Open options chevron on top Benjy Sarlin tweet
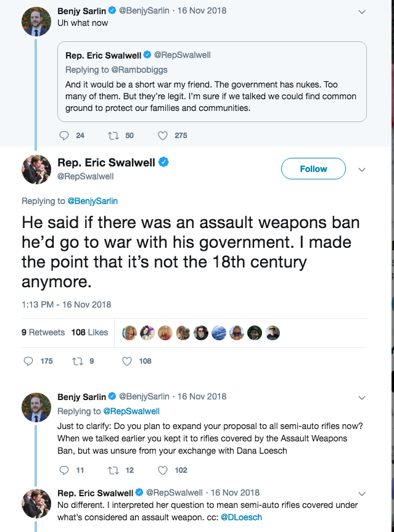 (x=362, y=12)
